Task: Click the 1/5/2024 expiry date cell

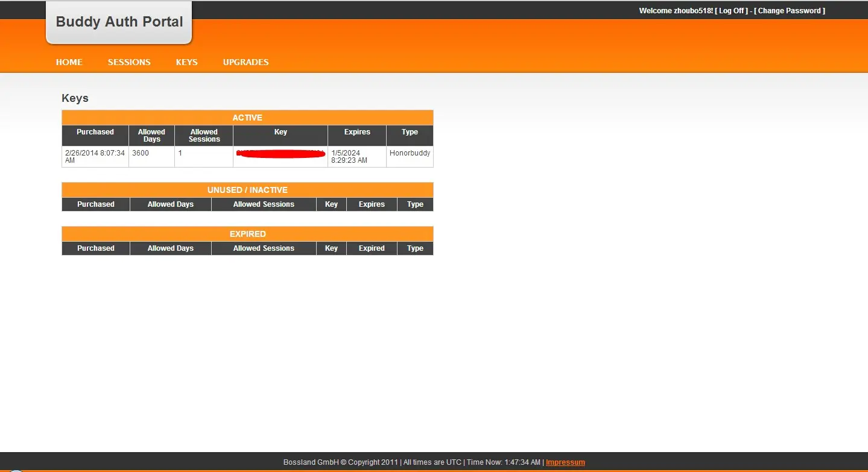Action: (349, 157)
